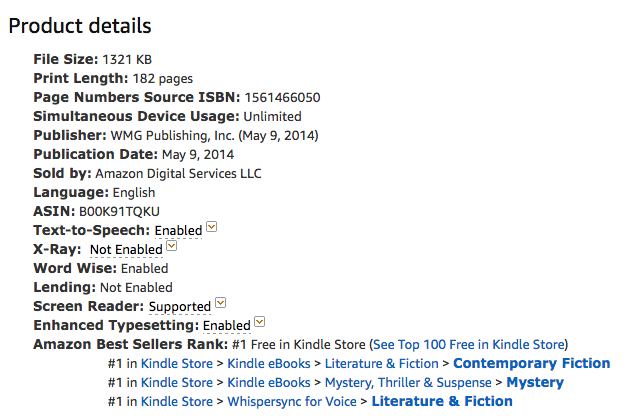Click the Enhanced Typesetting 'Enabled' dashed-underlined text
Viewport: 638px width, 418px height.
pyautogui.click(x=227, y=326)
